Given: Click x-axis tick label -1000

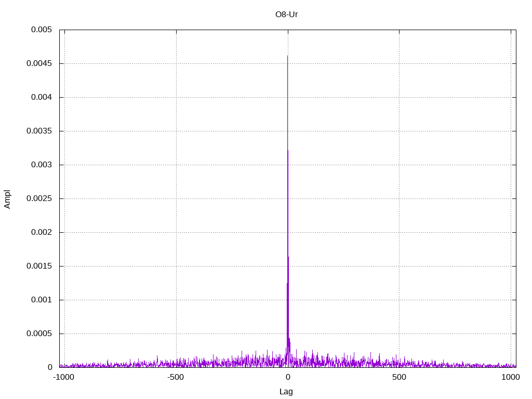Looking at the screenshot, I should (63, 377).
